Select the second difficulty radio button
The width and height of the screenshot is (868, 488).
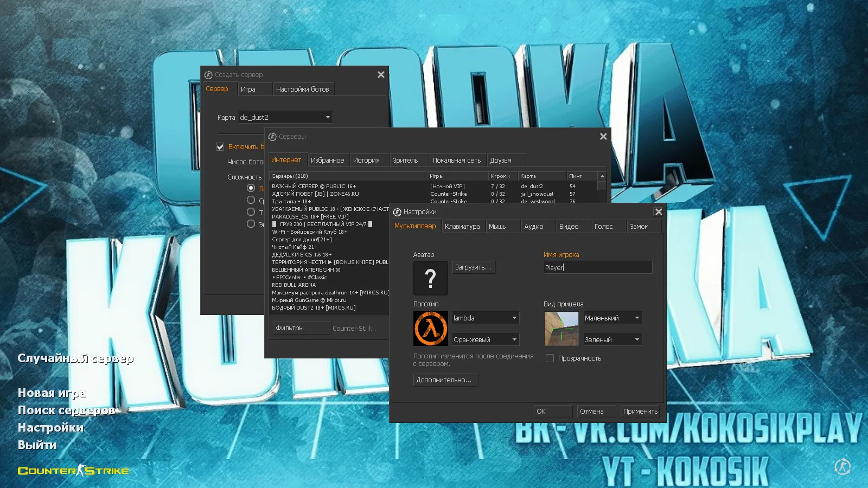pos(251,200)
